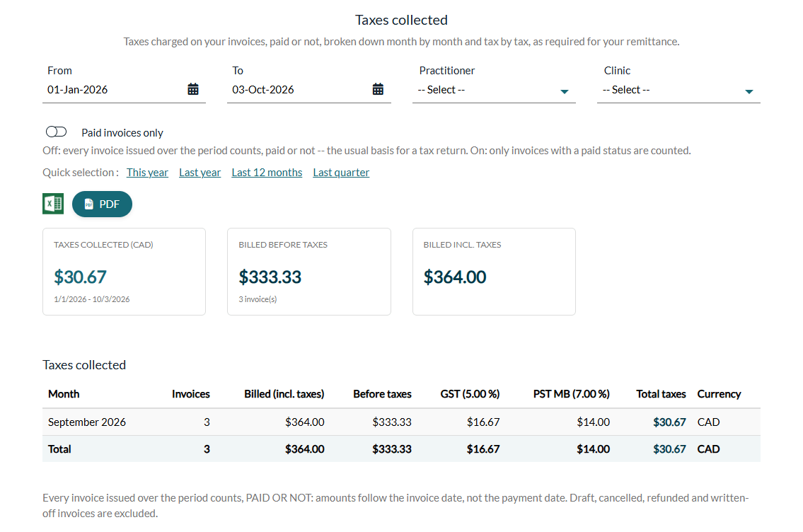Viewport: 803px width, 532px height.
Task: Click the Billed (incl. taxes) column header
Action: (284, 394)
